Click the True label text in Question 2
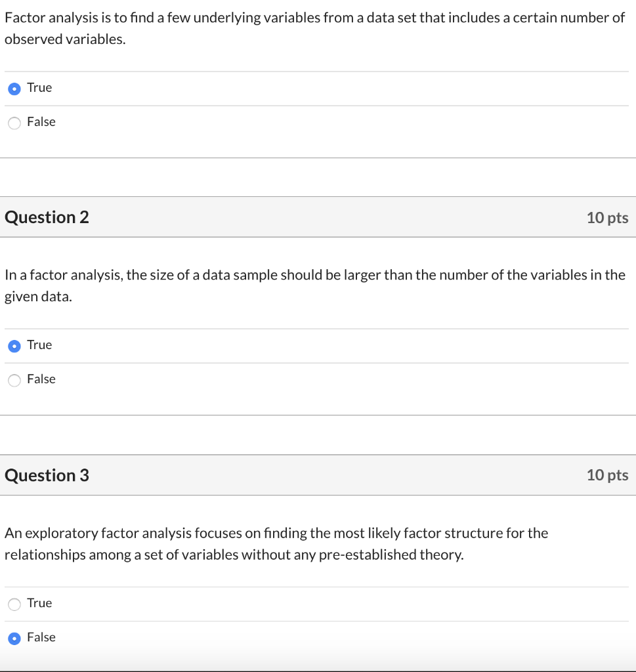636x672 pixels. (x=39, y=345)
